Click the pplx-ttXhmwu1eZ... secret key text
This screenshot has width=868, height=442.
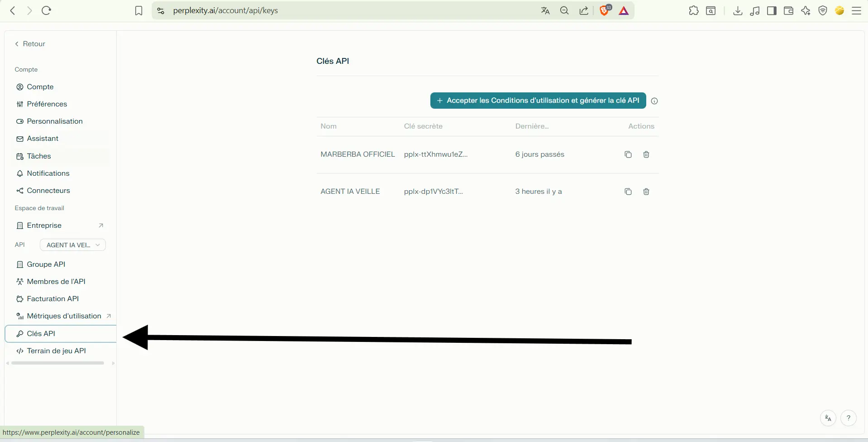[x=436, y=154]
